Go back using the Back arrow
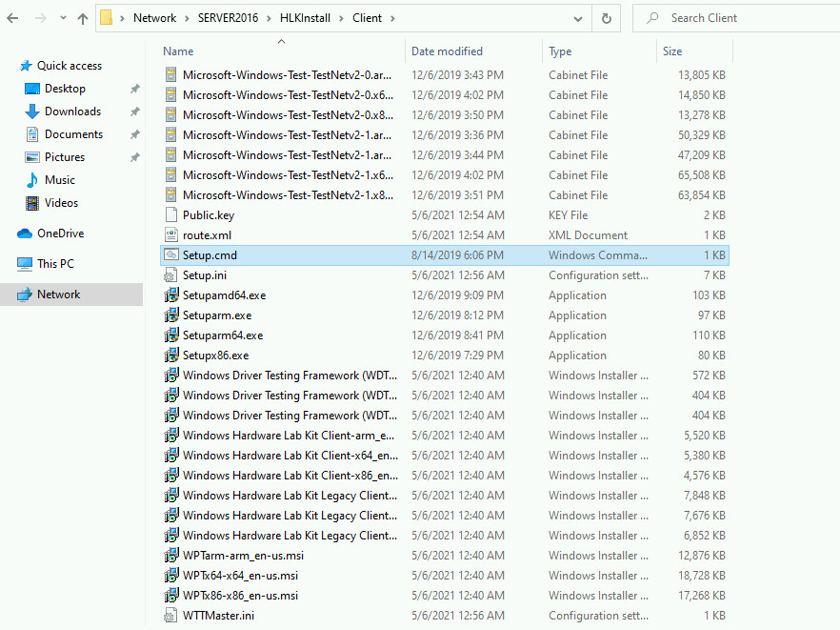 pos(13,18)
